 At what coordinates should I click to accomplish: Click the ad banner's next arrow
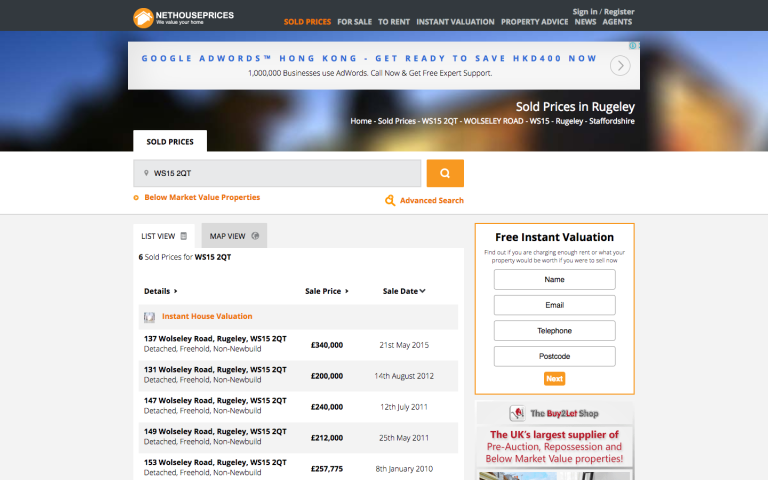click(620, 66)
